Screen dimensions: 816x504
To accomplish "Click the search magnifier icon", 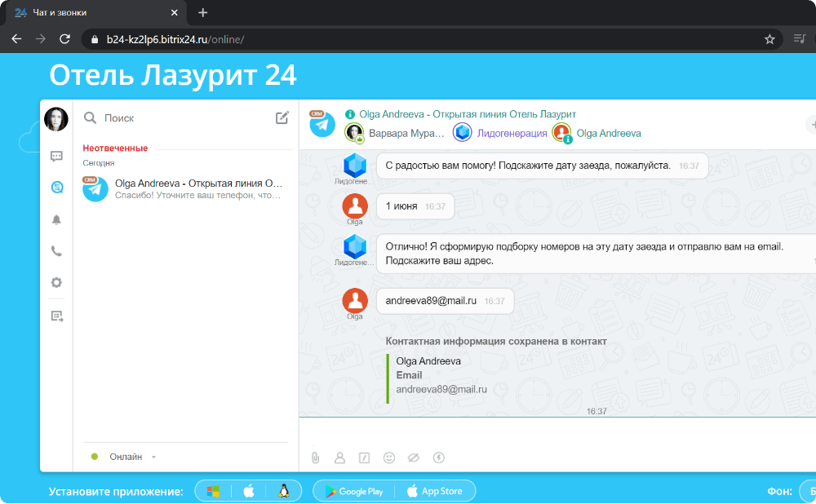I will pos(90,118).
